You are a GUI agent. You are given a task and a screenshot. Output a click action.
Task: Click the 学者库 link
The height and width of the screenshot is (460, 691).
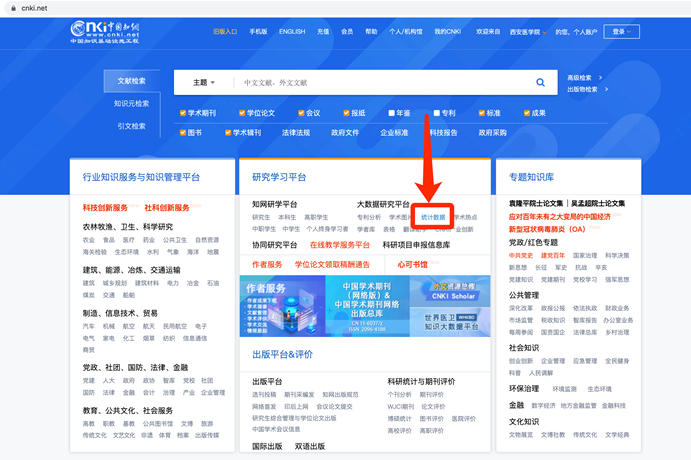(x=366, y=229)
